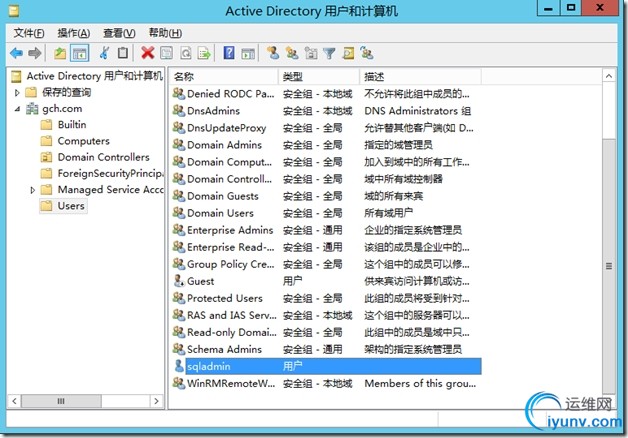Select Domain Controll... group row
Screen dimensions: 628x438
coord(326,179)
